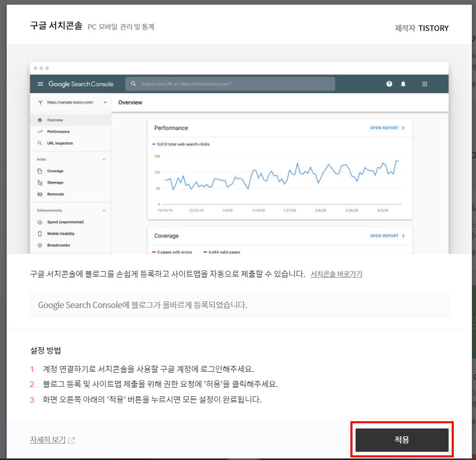This screenshot has width=476, height=460.
Task: Click the 구글 서치콘솔 plugin title
Action: pyautogui.click(x=56, y=25)
